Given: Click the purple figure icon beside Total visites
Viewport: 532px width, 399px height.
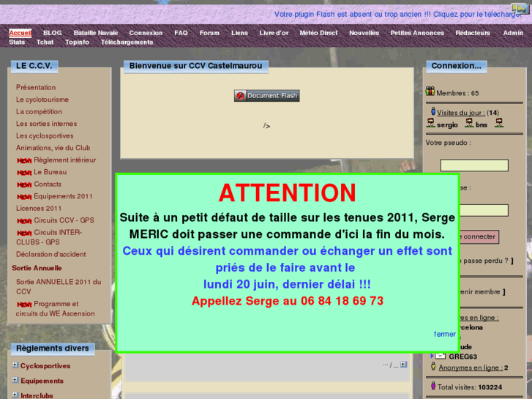Looking at the screenshot, I should click(x=433, y=386).
